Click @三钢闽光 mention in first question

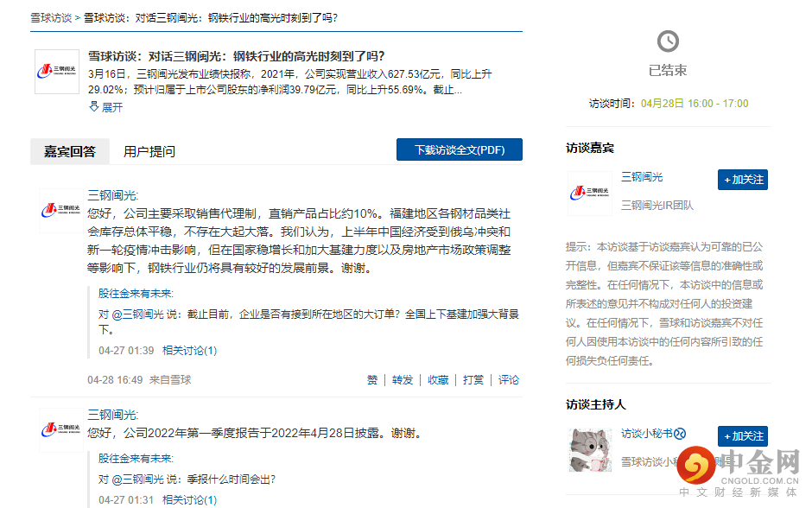[x=137, y=314]
